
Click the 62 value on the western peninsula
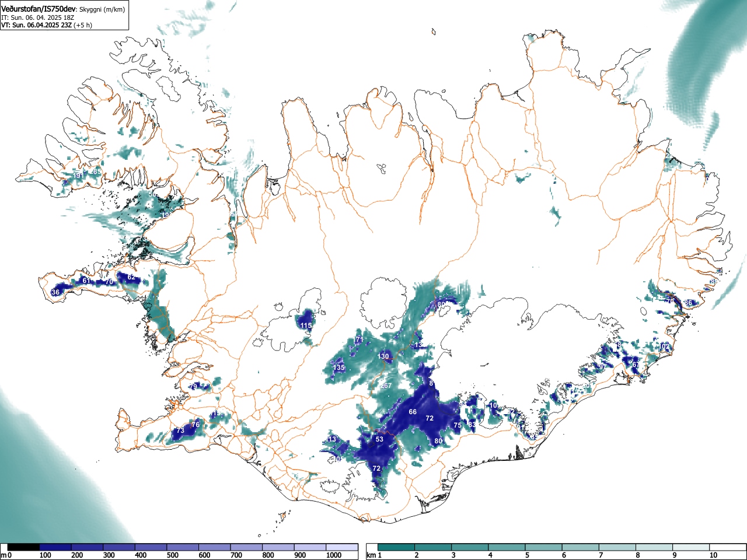click(131, 278)
